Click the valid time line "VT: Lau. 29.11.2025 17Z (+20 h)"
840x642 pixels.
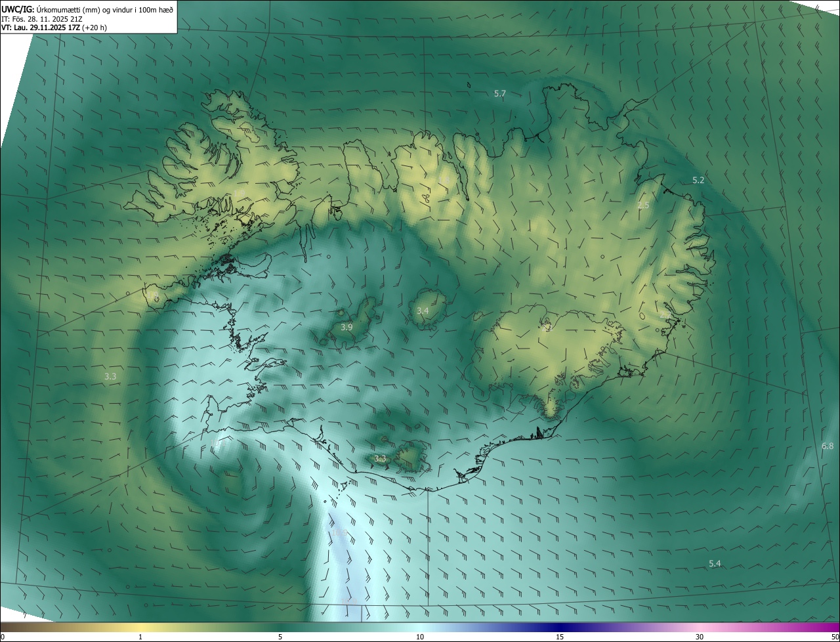(x=54, y=28)
